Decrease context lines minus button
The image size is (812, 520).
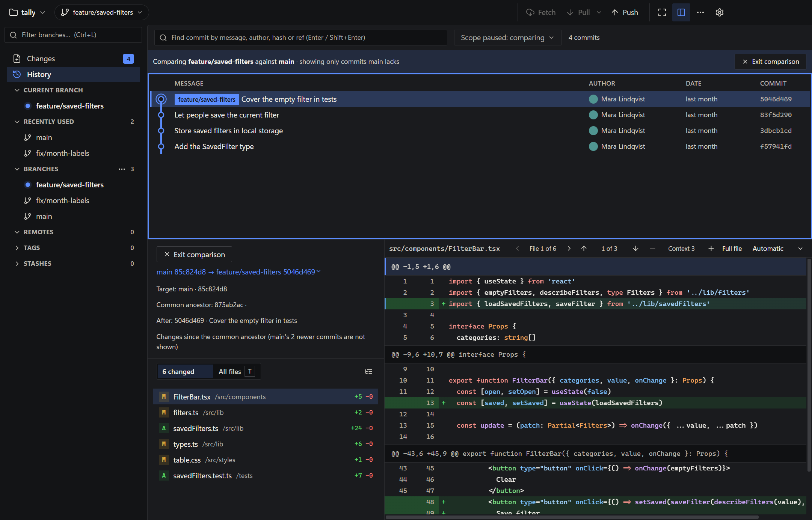pyautogui.click(x=652, y=249)
